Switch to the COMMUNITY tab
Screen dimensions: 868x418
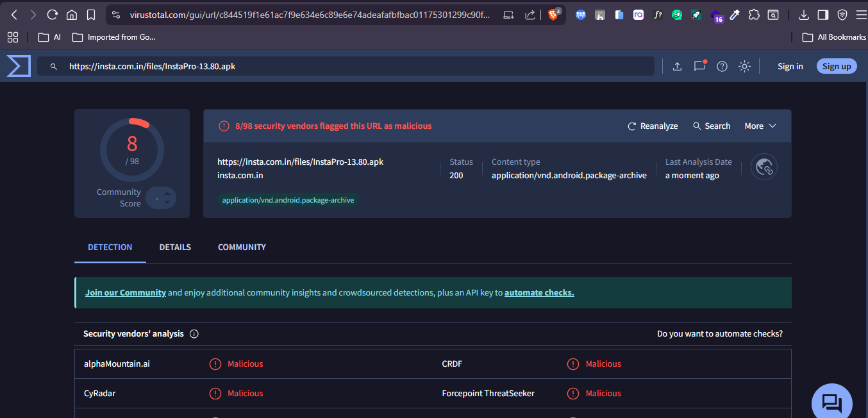pos(242,247)
